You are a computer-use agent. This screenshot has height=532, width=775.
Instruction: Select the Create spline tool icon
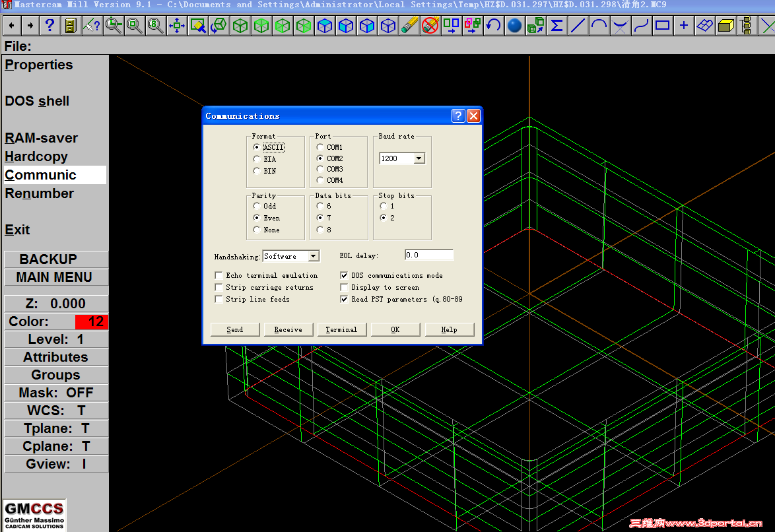point(641,25)
